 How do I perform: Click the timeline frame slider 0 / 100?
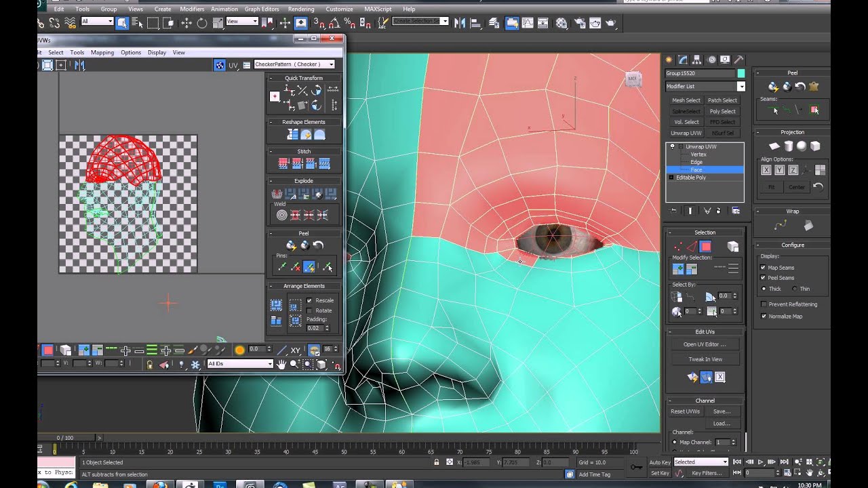[x=64, y=438]
